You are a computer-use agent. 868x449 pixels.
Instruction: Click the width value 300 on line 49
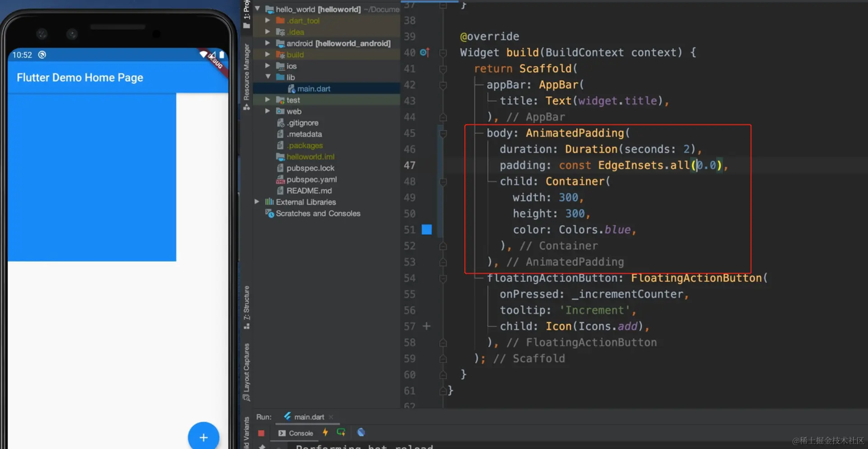click(568, 197)
